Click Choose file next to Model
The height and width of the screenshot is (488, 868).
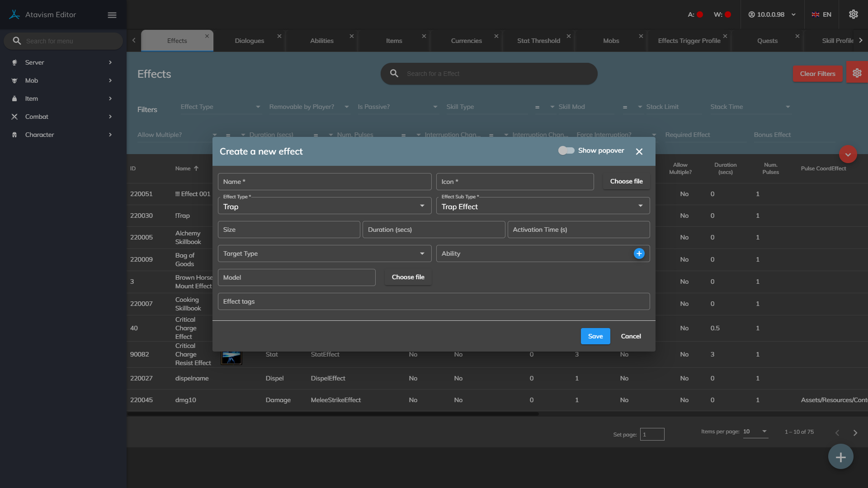point(408,277)
